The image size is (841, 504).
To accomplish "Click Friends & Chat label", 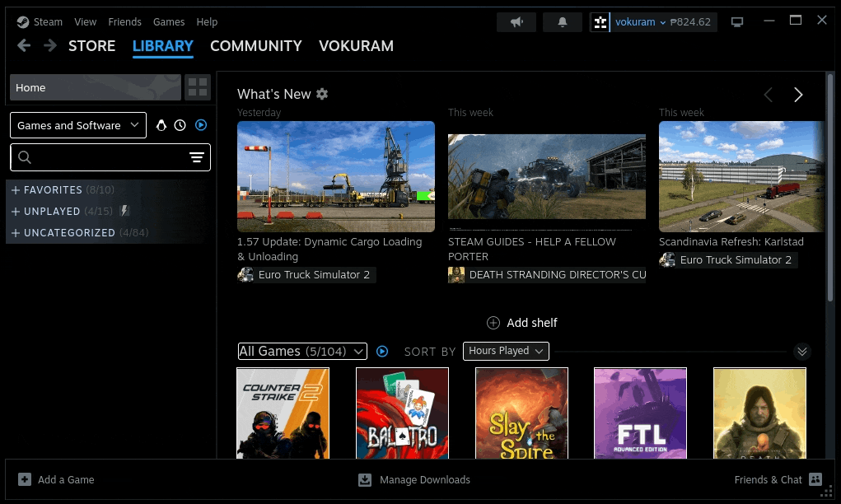I will click(768, 480).
